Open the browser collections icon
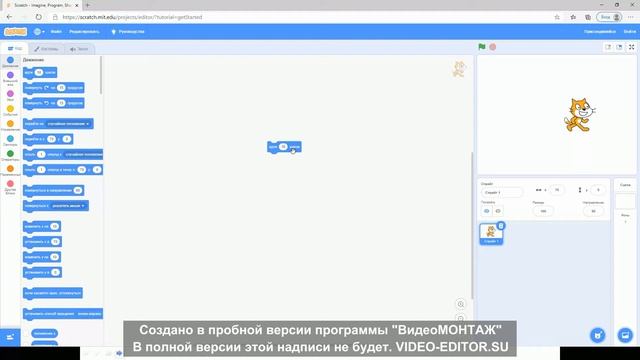Screen dimensions: 640x360 click(588, 17)
